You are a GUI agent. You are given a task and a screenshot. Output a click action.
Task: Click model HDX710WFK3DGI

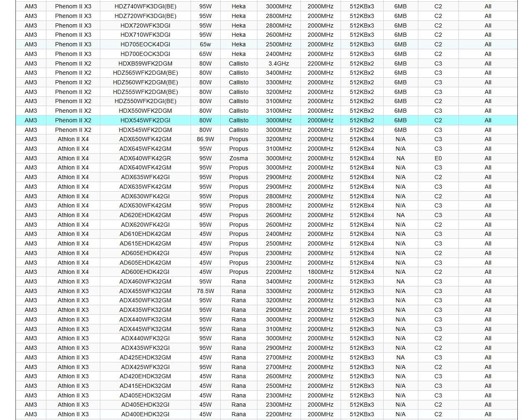tap(145, 35)
